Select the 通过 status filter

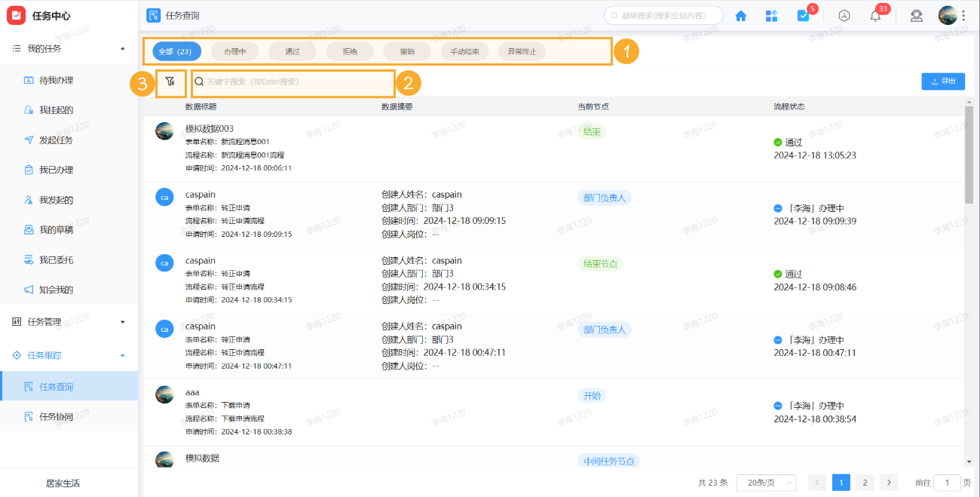click(292, 51)
